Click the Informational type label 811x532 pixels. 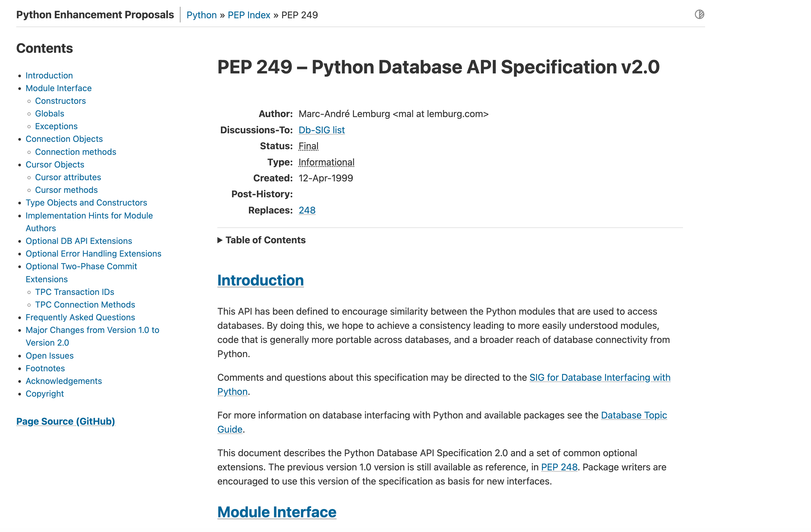(x=326, y=162)
